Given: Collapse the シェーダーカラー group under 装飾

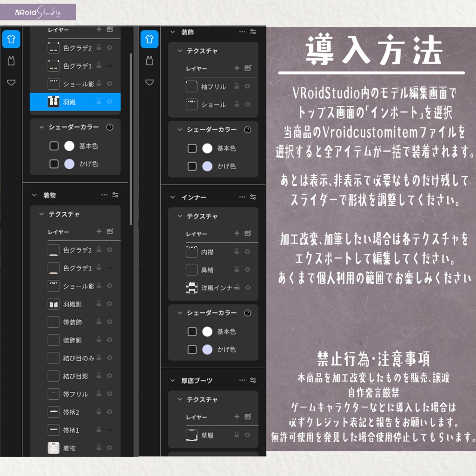Looking at the screenshot, I should [x=179, y=130].
